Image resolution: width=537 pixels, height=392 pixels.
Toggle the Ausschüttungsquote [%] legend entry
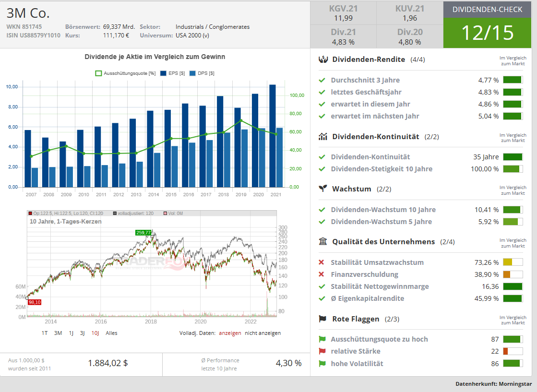tap(125, 73)
